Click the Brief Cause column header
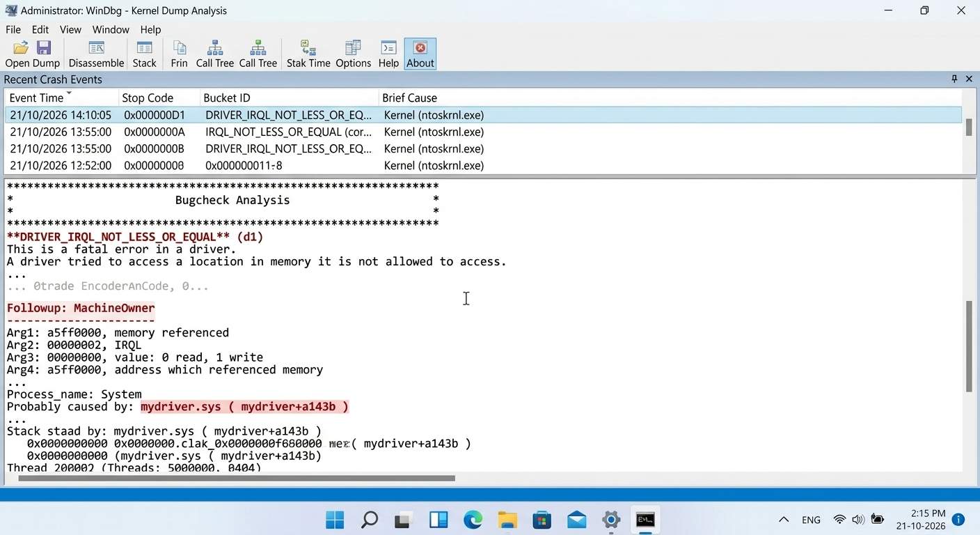 [x=670, y=98]
